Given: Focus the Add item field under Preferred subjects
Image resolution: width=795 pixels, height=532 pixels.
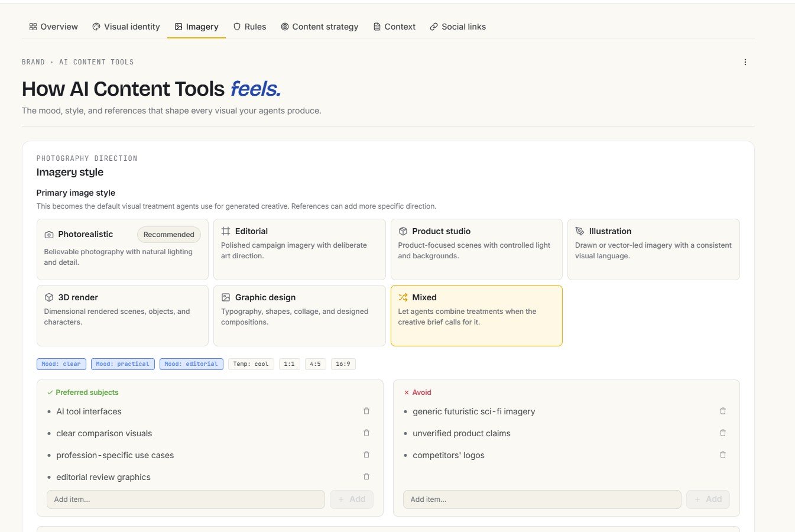Looking at the screenshot, I should pyautogui.click(x=186, y=499).
